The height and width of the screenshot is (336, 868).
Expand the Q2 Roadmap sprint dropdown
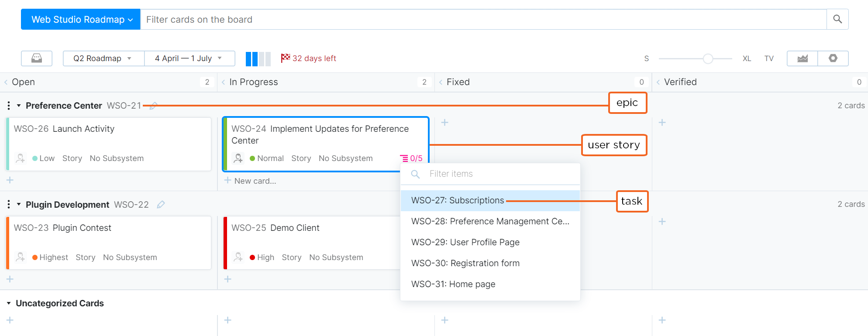[x=103, y=58]
